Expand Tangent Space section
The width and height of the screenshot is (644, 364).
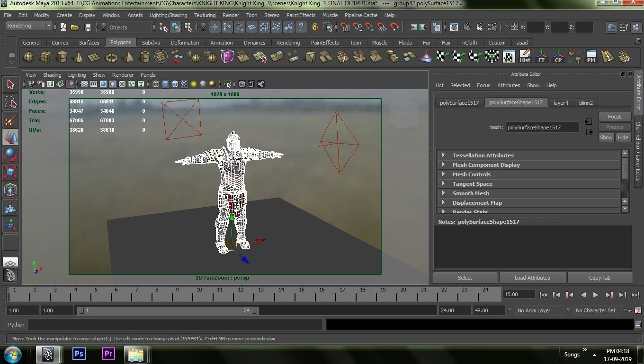click(528, 184)
